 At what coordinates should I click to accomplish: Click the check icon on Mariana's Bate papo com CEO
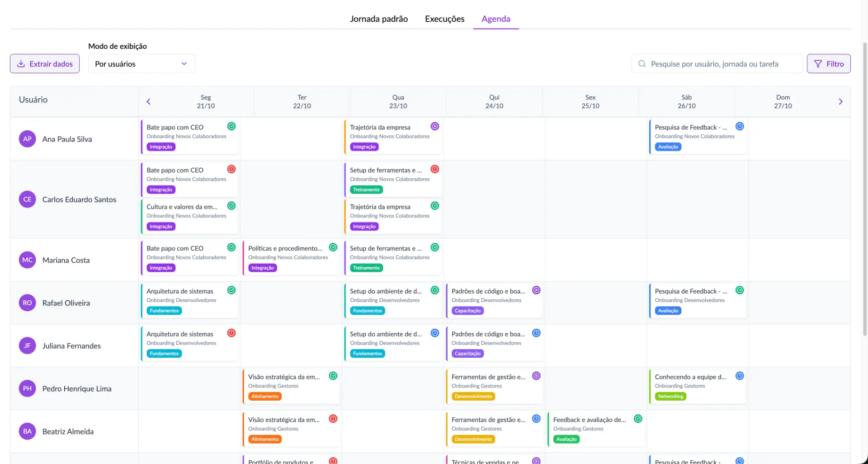pos(231,247)
